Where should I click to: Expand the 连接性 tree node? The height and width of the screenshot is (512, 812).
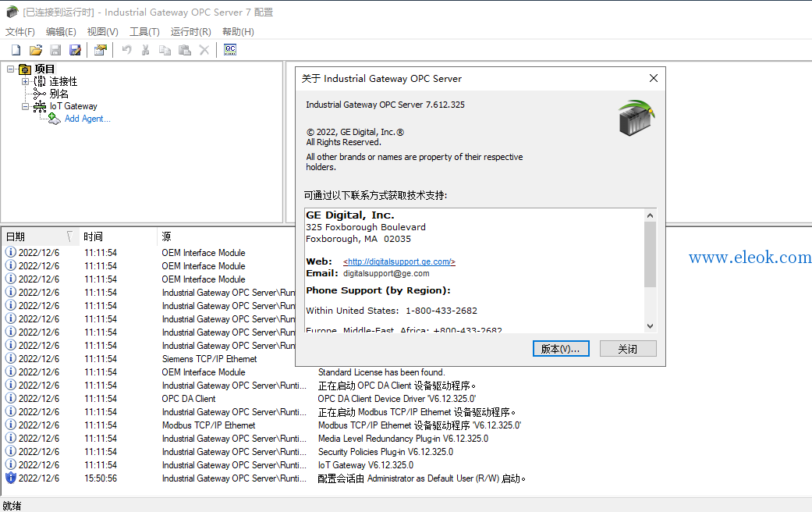tap(25, 81)
